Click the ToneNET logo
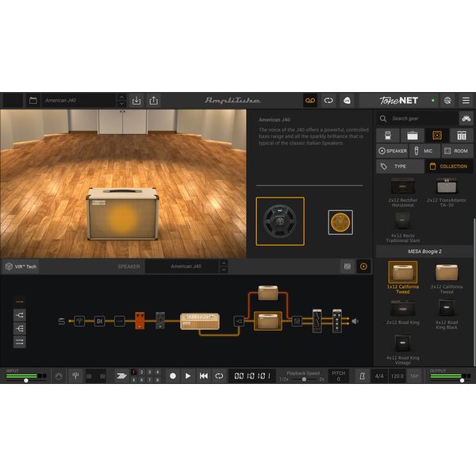Screen dimensions: 476x476 (x=398, y=101)
